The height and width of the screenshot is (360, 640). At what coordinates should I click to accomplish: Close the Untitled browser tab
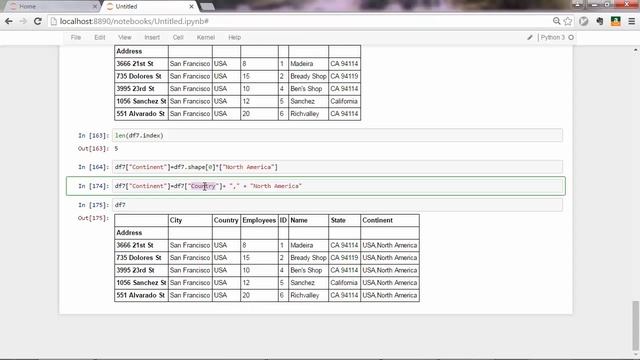tap(191, 7)
